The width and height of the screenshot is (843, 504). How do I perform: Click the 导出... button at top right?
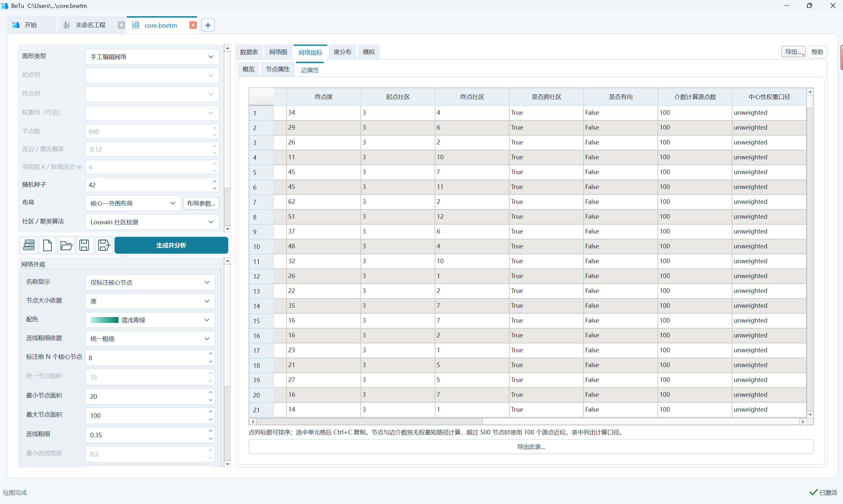pyautogui.click(x=793, y=52)
